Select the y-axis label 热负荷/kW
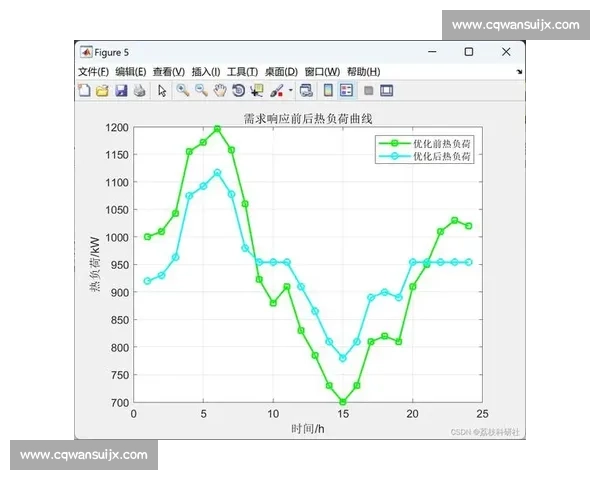Image resolution: width=600 pixels, height=480 pixels. 95,264
